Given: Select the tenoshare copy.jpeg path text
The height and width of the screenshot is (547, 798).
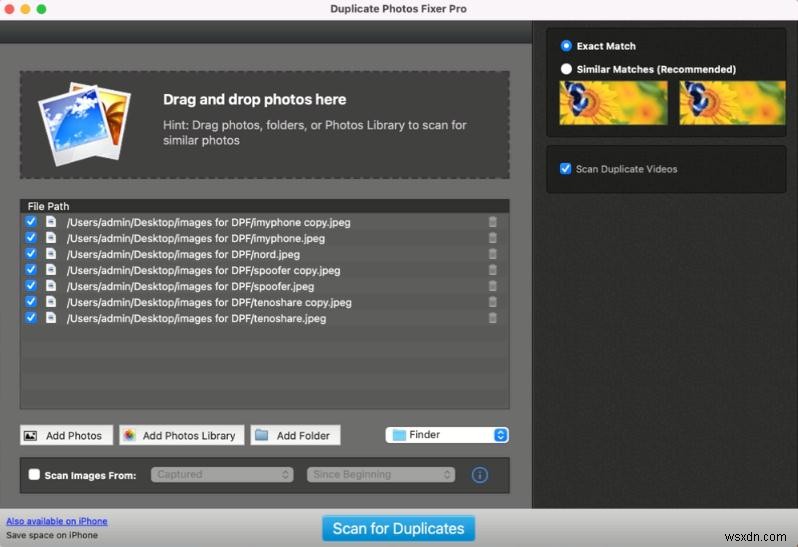Looking at the screenshot, I should point(209,302).
